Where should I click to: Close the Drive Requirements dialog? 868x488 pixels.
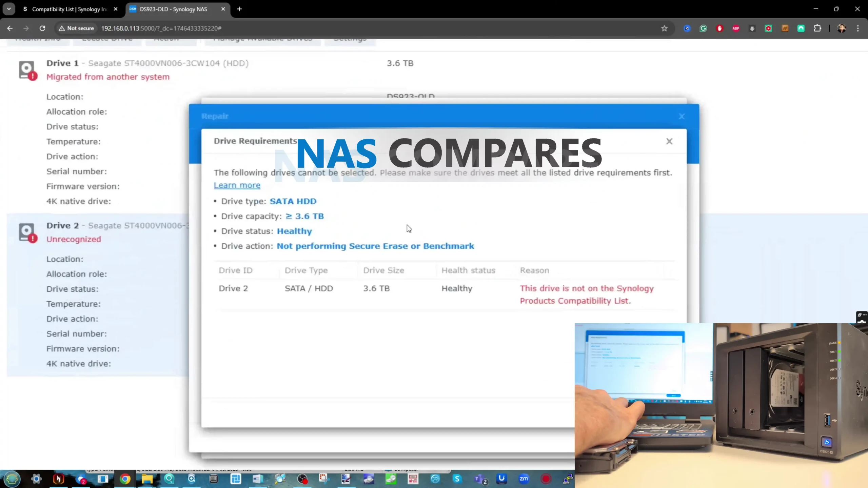pos(669,141)
